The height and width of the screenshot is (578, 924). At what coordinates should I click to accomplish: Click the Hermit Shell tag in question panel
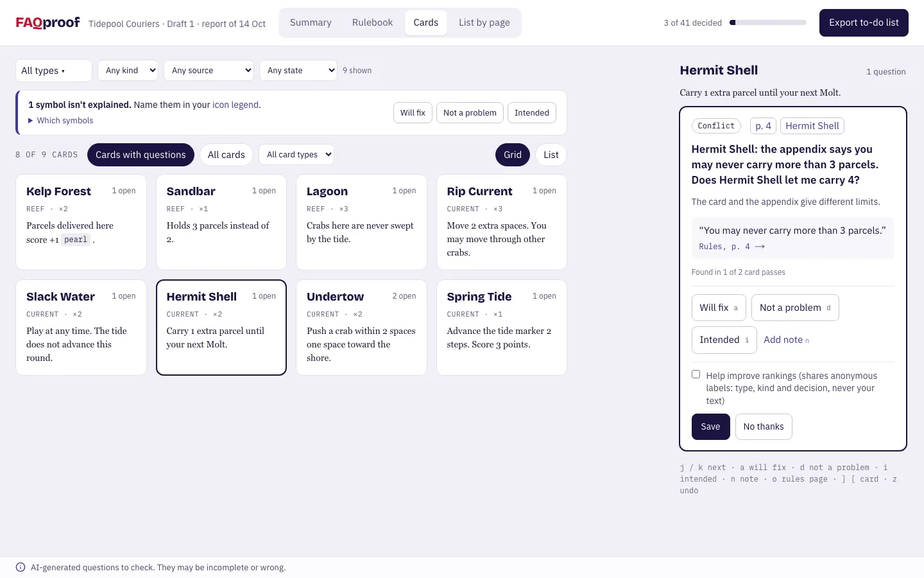(812, 126)
